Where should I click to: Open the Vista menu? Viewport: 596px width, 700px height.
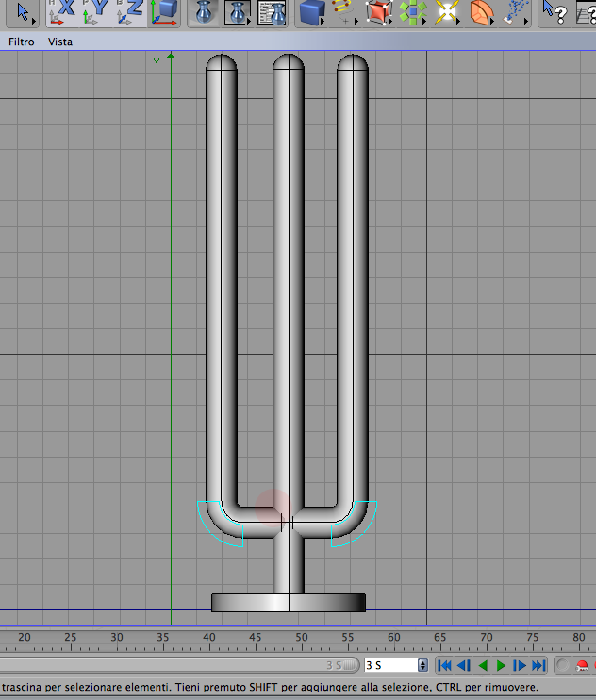pos(60,42)
